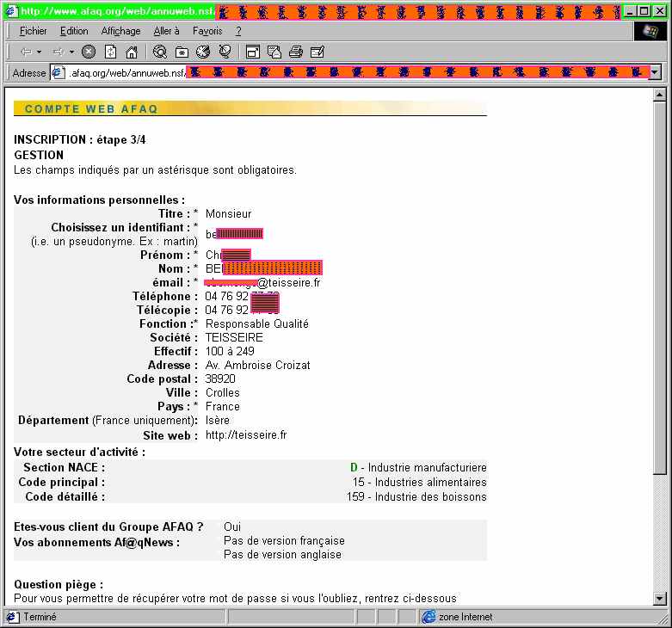Viewport: 672px width, 628px height.
Task: Click 'Pas de version française' text
Action: click(x=284, y=540)
